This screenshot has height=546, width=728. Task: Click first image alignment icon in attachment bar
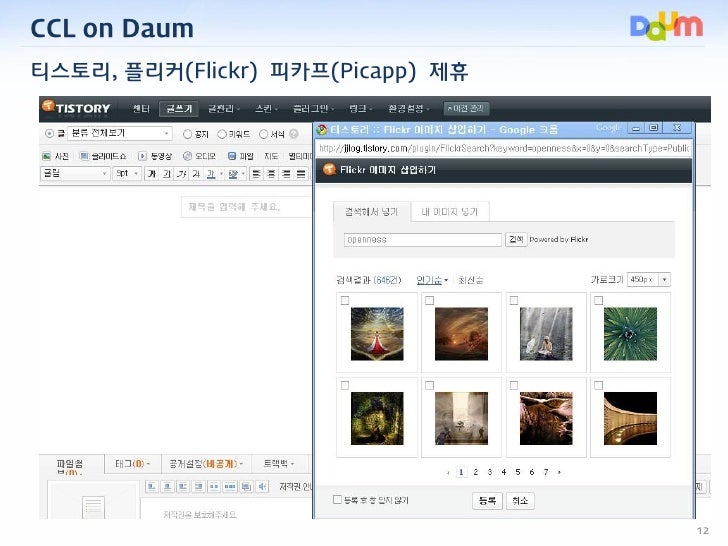point(151,487)
